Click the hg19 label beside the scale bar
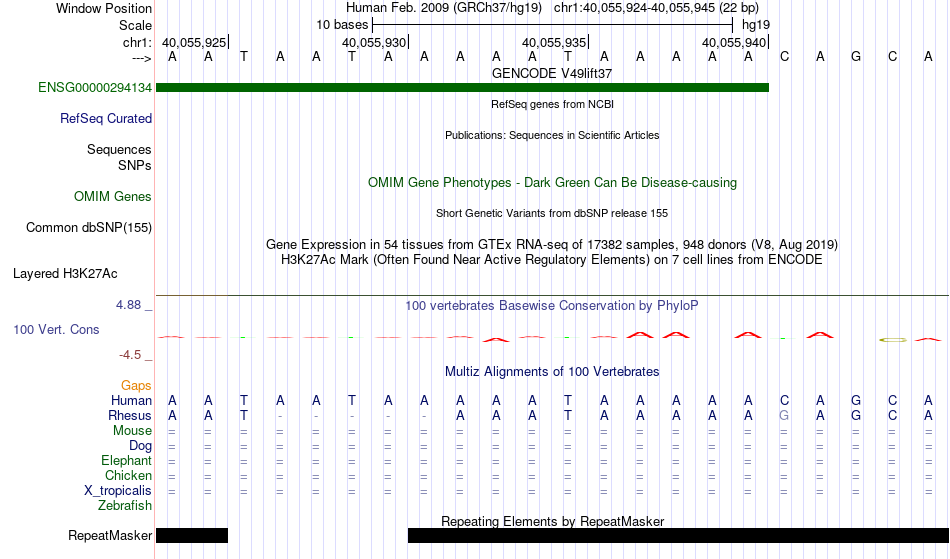The image size is (950, 559). [756, 25]
